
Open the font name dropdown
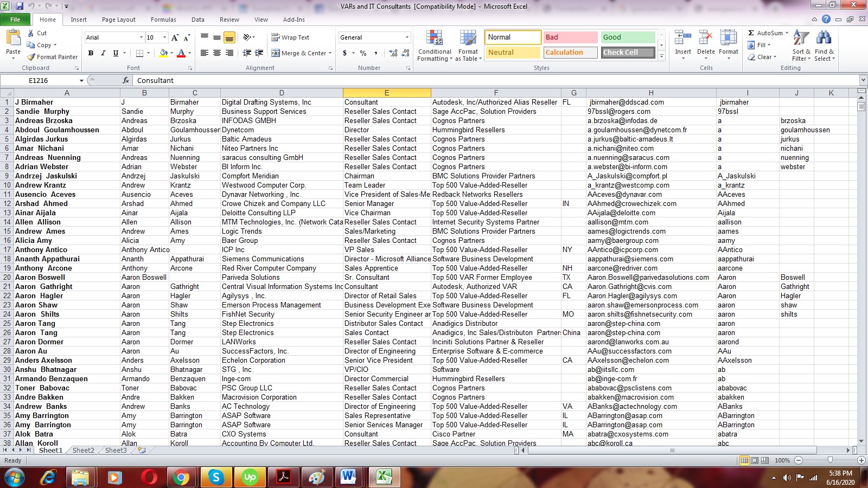(141, 37)
